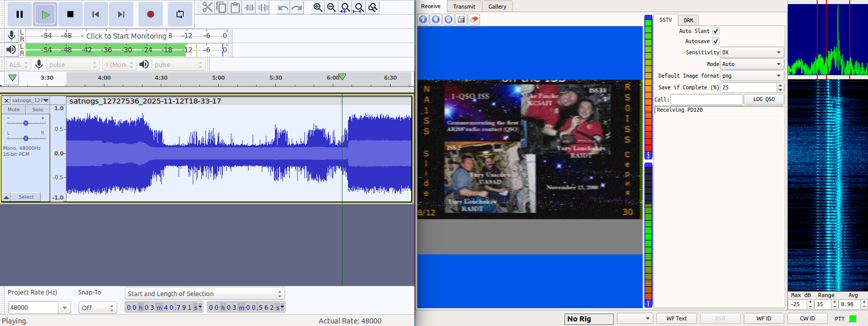Image resolution: width=868 pixels, height=326 pixels.
Task: Switch to the Gallery tab
Action: point(497,7)
